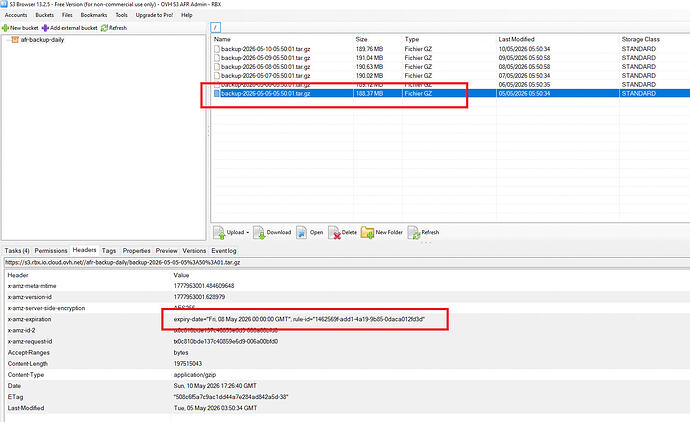Screen dimensions: 690x422
Task: Click the Upload toolbar icon
Action: point(219,232)
